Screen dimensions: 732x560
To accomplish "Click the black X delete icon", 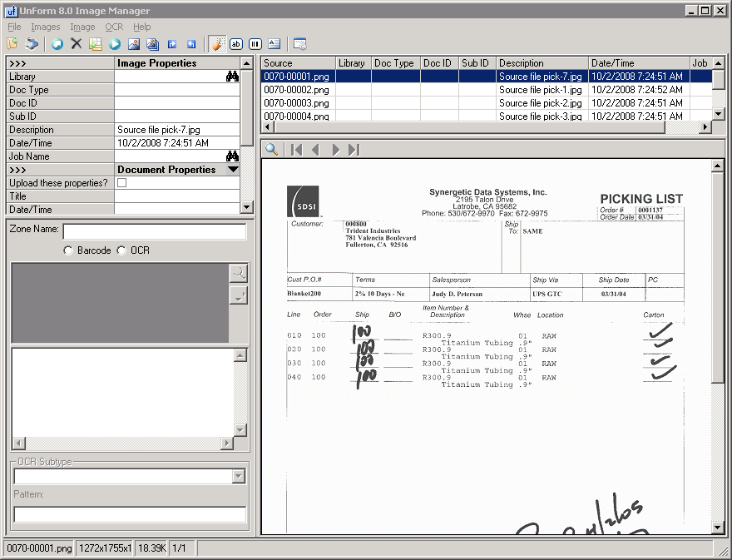I will point(77,44).
